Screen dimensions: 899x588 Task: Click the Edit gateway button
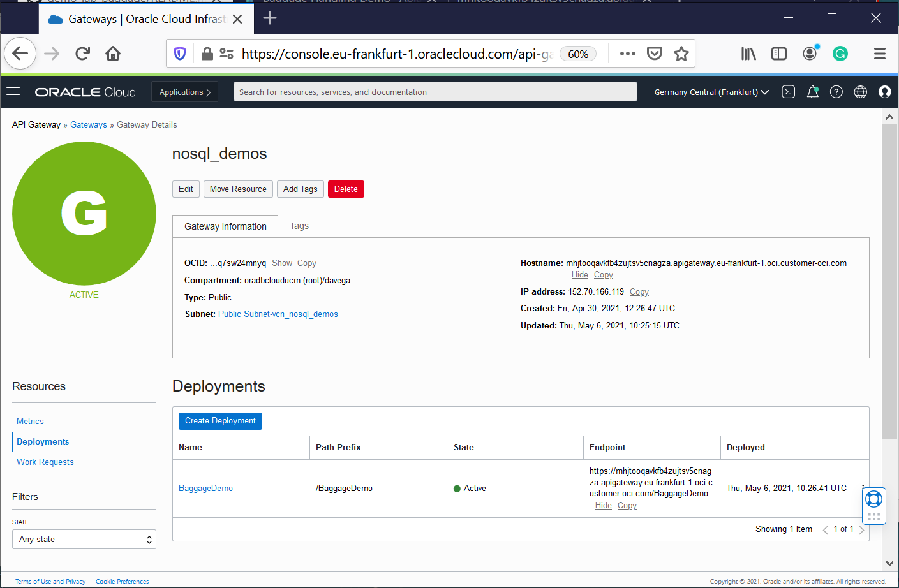[x=186, y=189]
